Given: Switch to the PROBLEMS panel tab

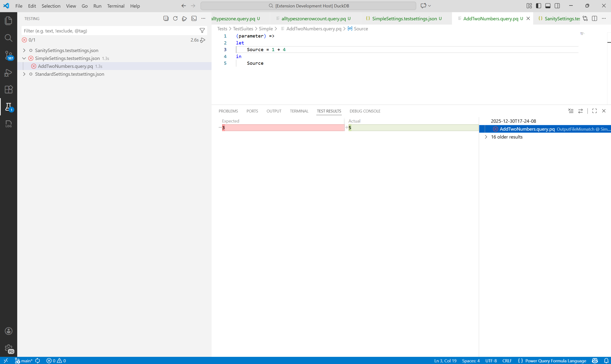Looking at the screenshot, I should click(228, 111).
